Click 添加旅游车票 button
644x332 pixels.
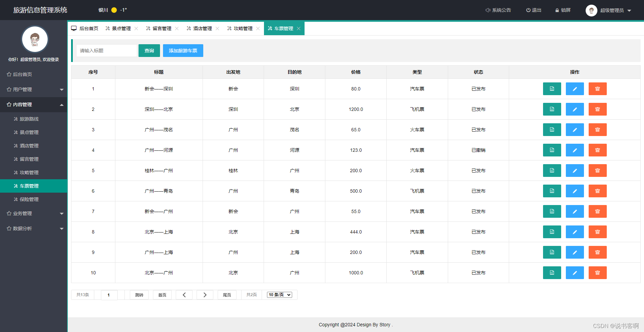tap(183, 51)
